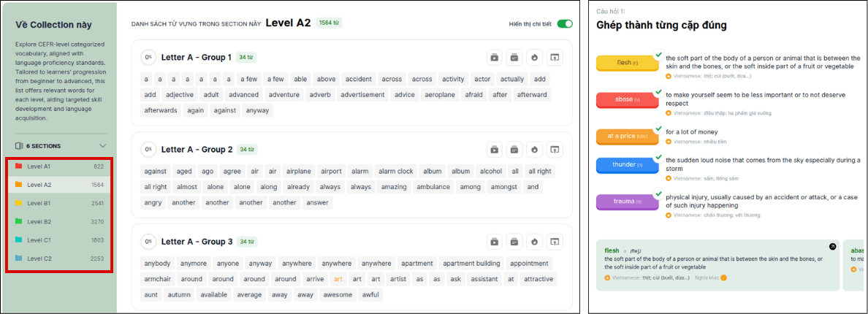Image resolution: width=868 pixels, height=314 pixels.
Task: Click the 0% progress circle of Group 1
Action: tap(148, 57)
